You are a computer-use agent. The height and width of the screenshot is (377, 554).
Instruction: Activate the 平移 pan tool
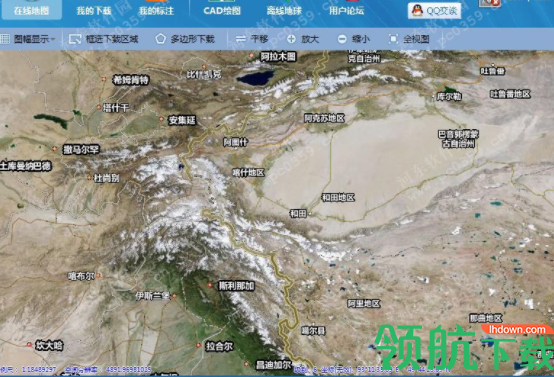[x=252, y=39]
